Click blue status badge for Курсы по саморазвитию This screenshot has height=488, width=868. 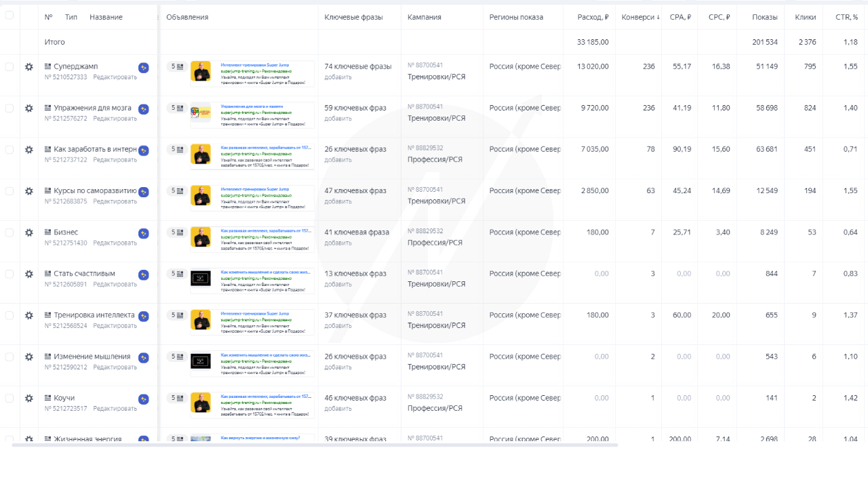point(144,192)
